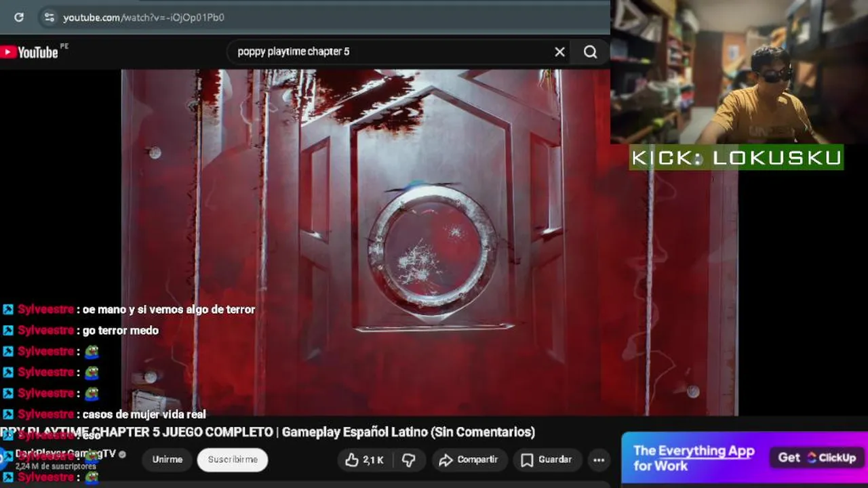The image size is (868, 488).
Task: Open The Everything App for Work ad
Action: click(694, 458)
